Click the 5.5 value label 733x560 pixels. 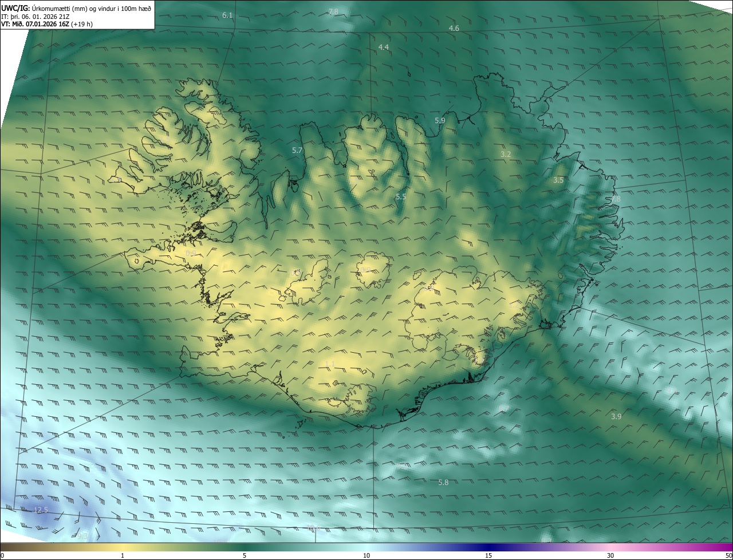pos(401,196)
